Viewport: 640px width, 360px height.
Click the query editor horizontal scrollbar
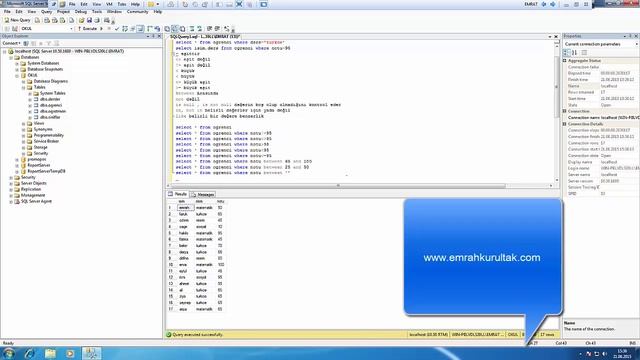(x=338, y=186)
